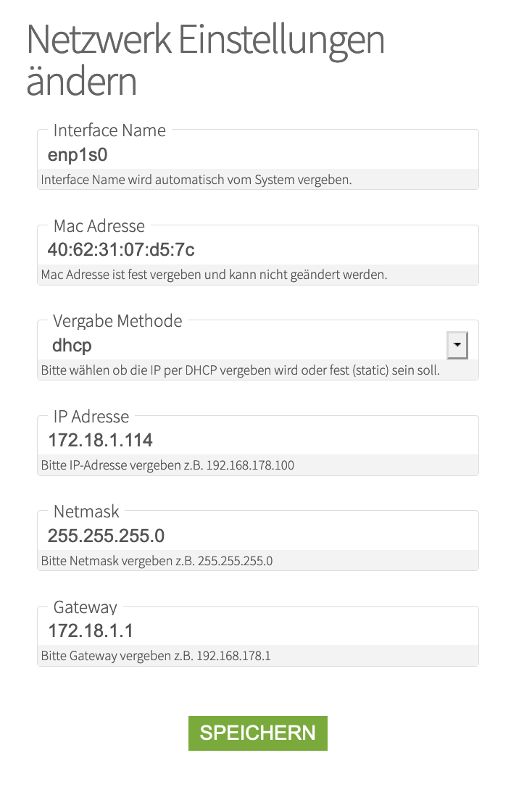
Task: Click the Netmask hint text below field
Action: point(157,561)
